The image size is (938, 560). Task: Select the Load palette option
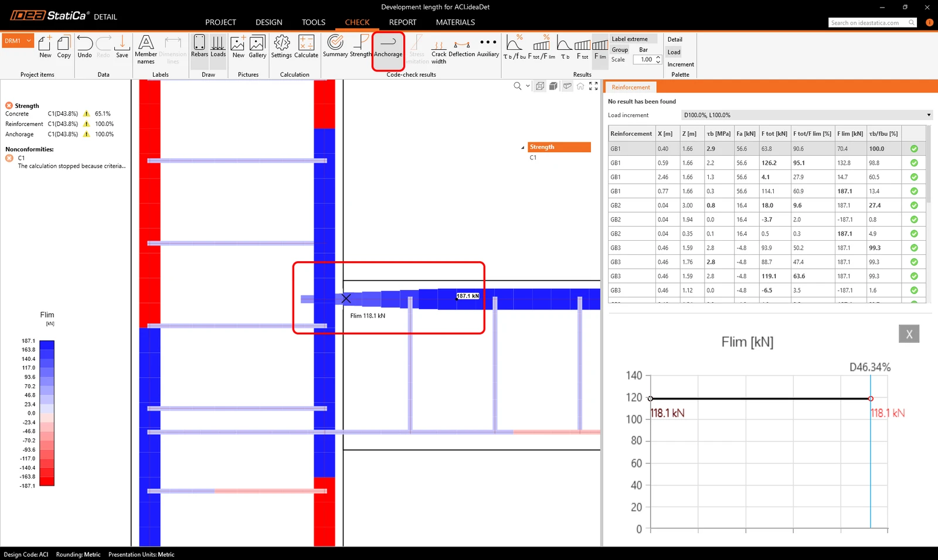click(674, 52)
